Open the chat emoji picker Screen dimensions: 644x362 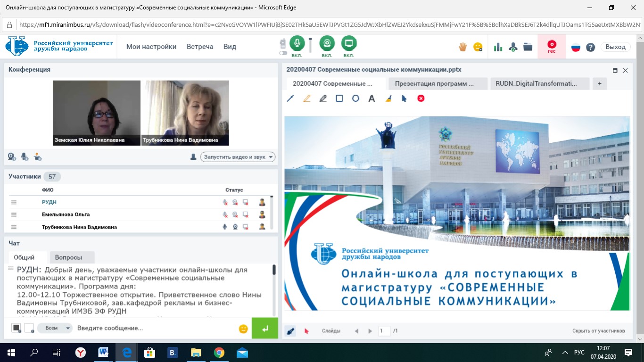tap(243, 329)
